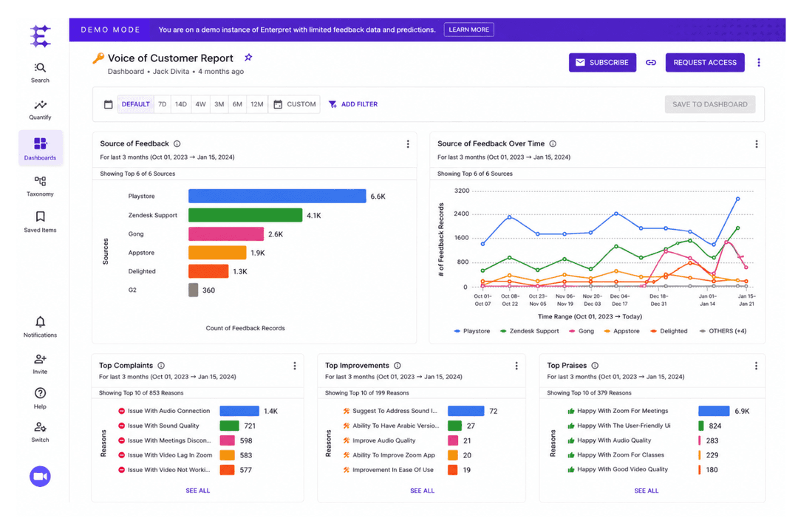The width and height of the screenshot is (798, 532).
Task: Open Top Praises card options menu
Action: 757,366
